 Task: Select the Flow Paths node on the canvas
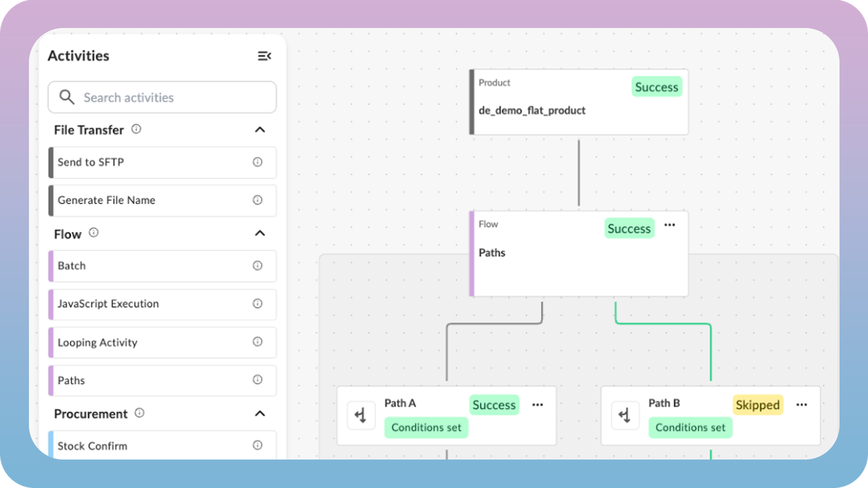tap(579, 254)
